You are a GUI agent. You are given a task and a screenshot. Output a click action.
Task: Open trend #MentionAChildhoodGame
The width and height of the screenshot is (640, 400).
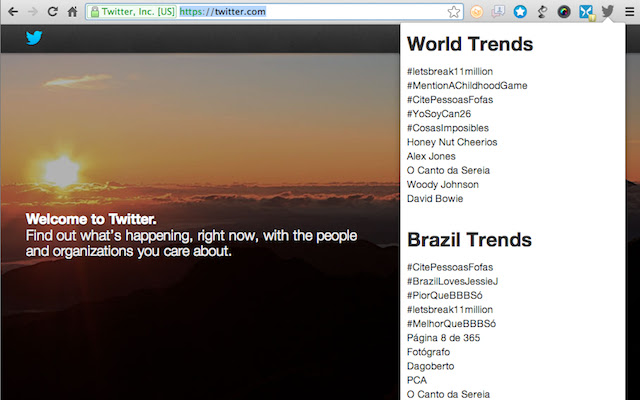[x=467, y=86]
